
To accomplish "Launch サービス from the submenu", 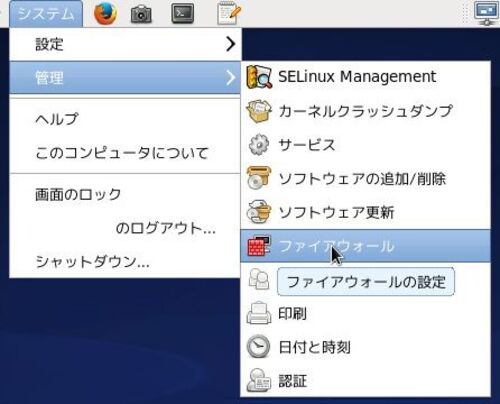I will click(365, 145).
